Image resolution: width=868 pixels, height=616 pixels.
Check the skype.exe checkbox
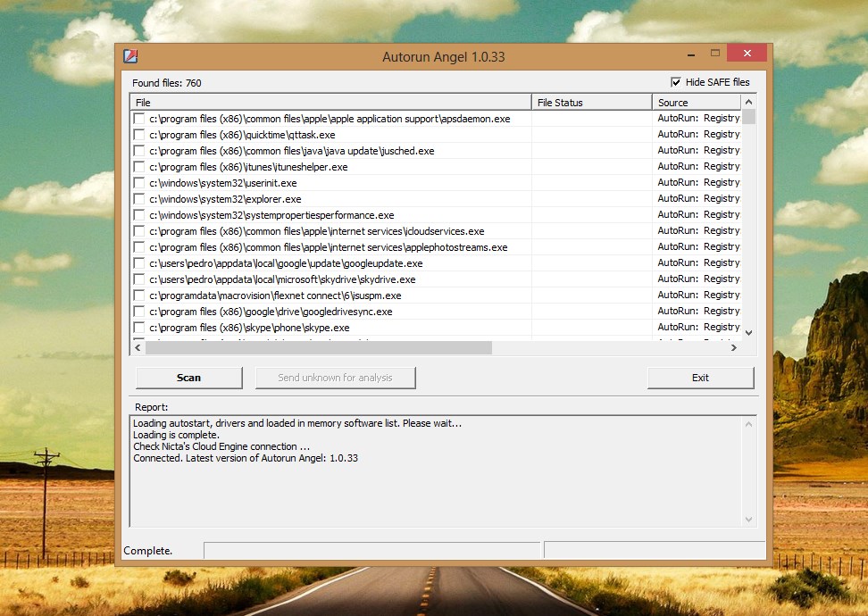click(x=139, y=327)
